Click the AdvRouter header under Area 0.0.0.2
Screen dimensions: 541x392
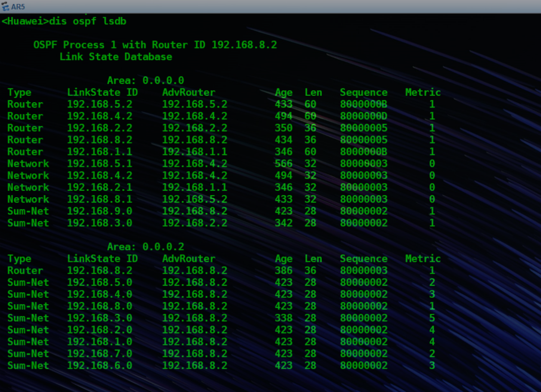pyautogui.click(x=188, y=259)
